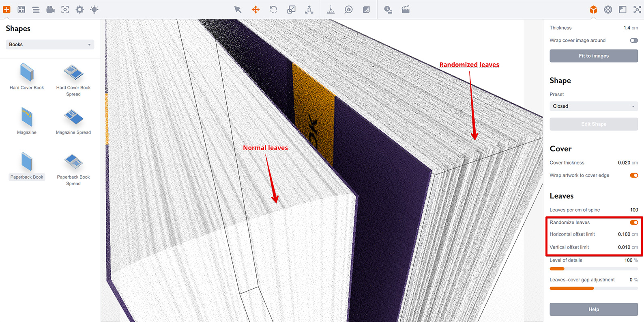Toggle Wrap cover image around switch
This screenshot has height=322, width=644.
pos(634,40)
